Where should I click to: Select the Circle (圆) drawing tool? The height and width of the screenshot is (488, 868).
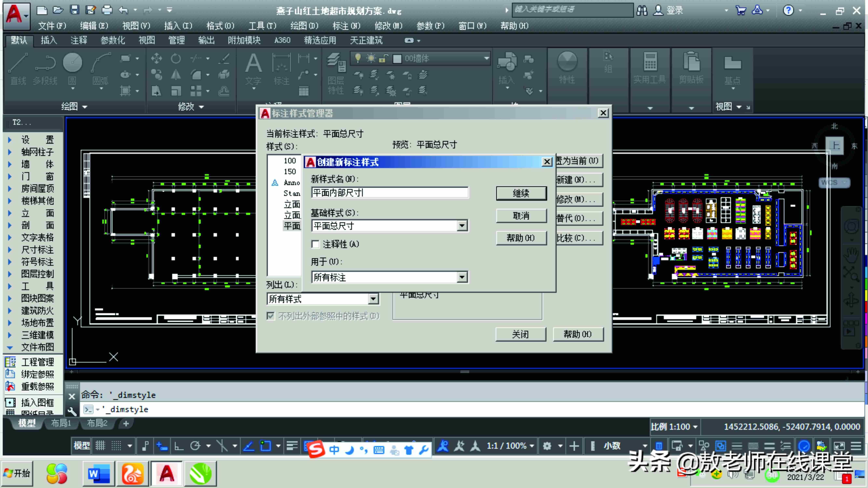coord(72,69)
